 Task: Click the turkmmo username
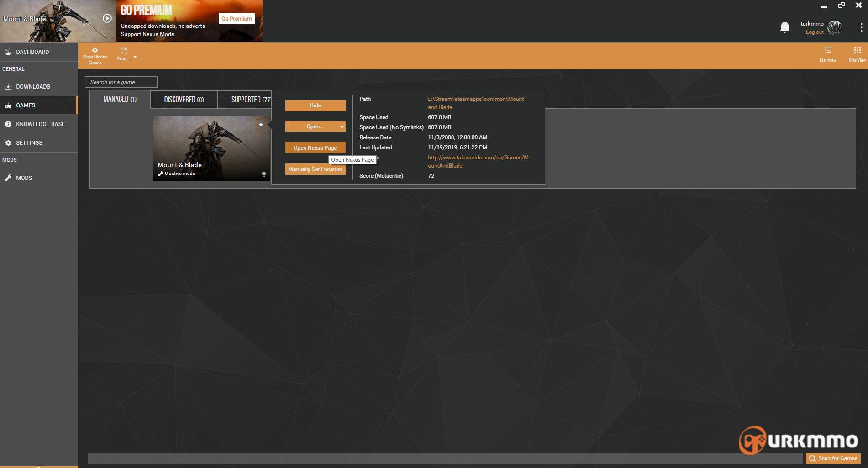coord(812,24)
